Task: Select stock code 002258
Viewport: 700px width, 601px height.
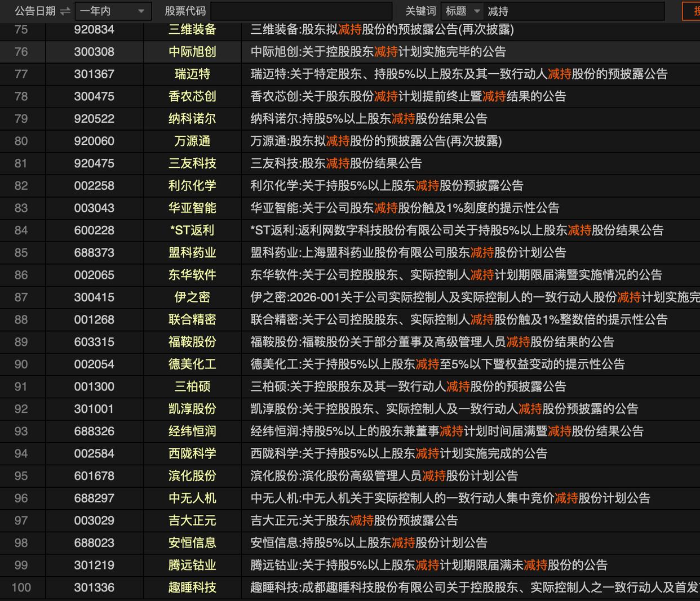Action: click(94, 185)
